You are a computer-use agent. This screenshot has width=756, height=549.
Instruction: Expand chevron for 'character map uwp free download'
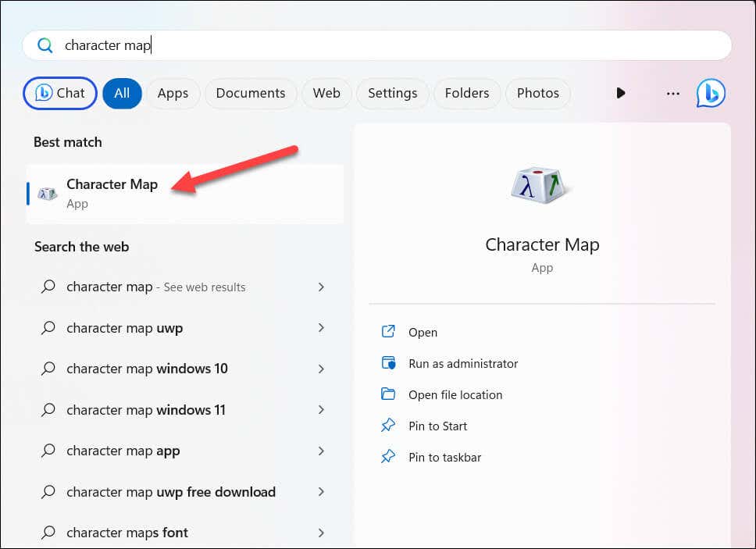321,492
